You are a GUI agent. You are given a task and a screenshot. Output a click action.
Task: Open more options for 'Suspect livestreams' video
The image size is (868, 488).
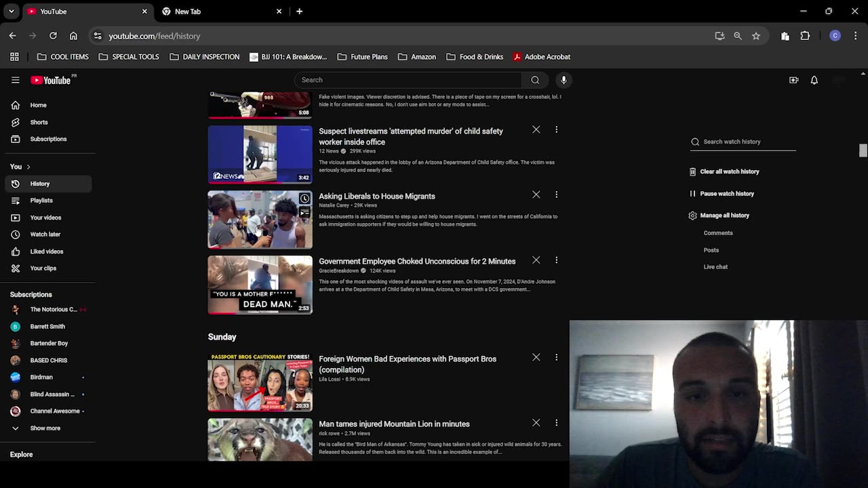(556, 129)
